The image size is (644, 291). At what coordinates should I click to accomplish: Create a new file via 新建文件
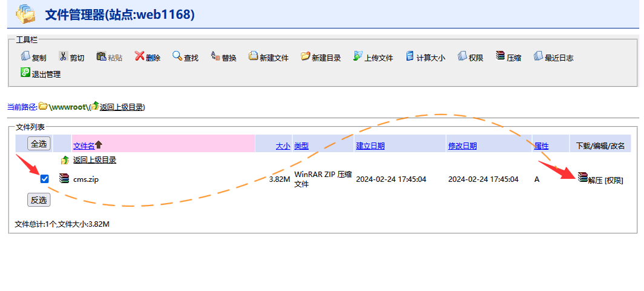coord(254,56)
